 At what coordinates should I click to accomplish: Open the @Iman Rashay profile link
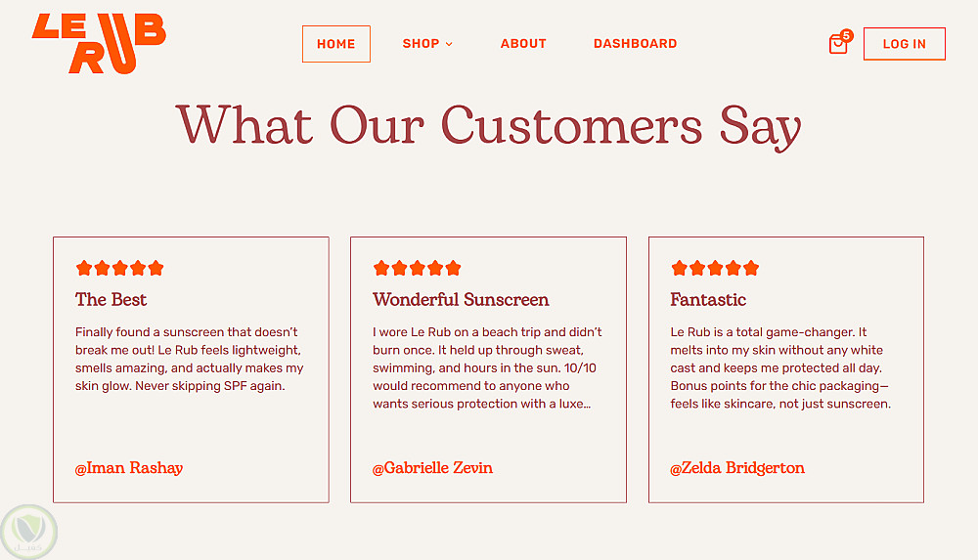coord(129,468)
